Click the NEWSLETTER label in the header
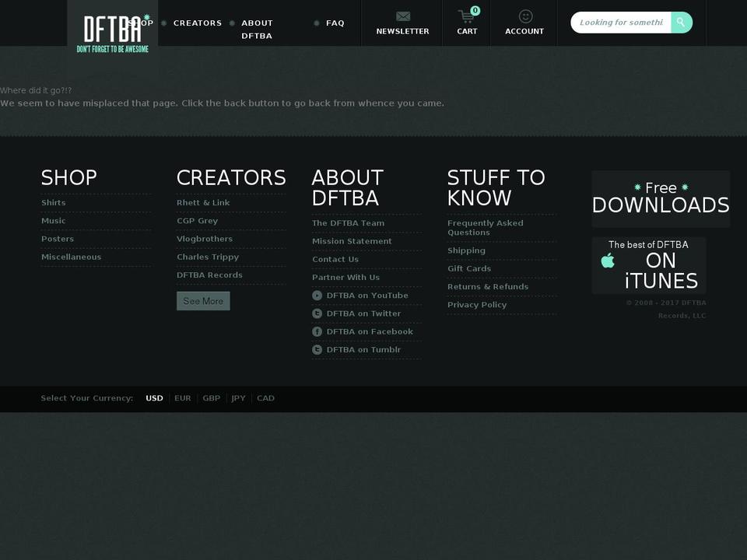 click(x=402, y=31)
